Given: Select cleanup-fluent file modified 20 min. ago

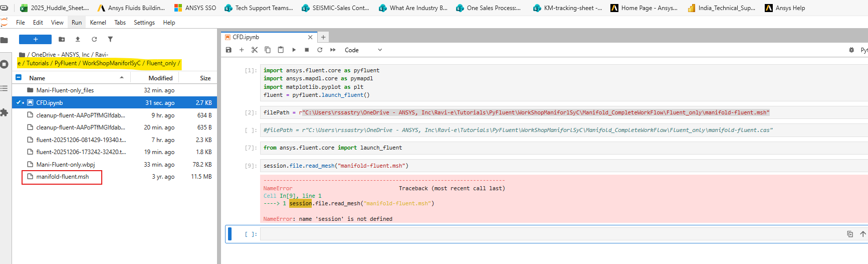Looking at the screenshot, I should coord(115,127).
